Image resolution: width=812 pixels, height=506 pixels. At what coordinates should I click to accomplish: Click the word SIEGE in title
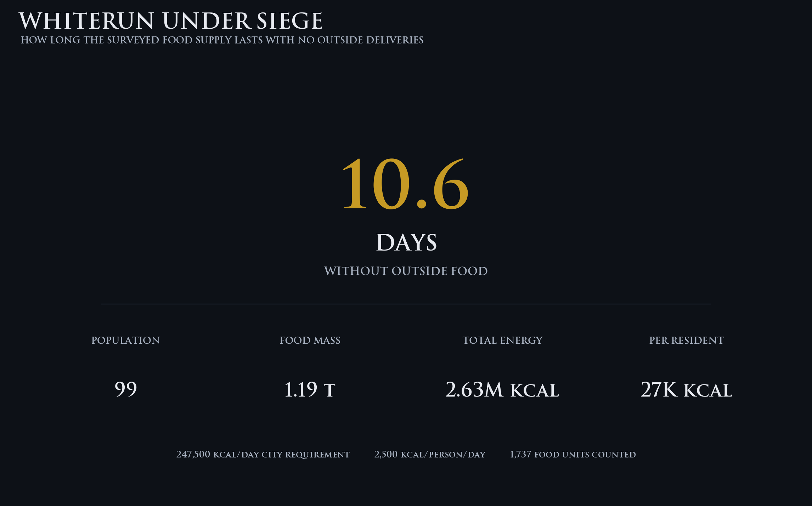tap(290, 21)
